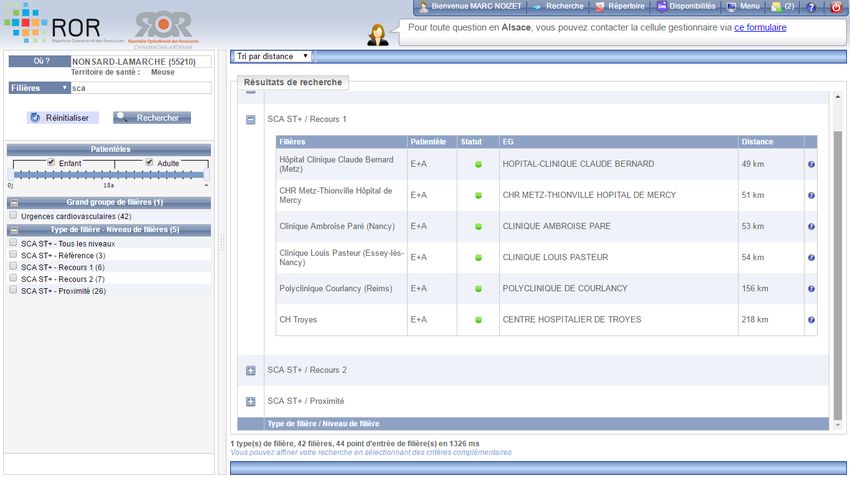Click info icon for Hôpital Clinique Claude Bernard row
The image size is (850, 478).
pyautogui.click(x=811, y=164)
